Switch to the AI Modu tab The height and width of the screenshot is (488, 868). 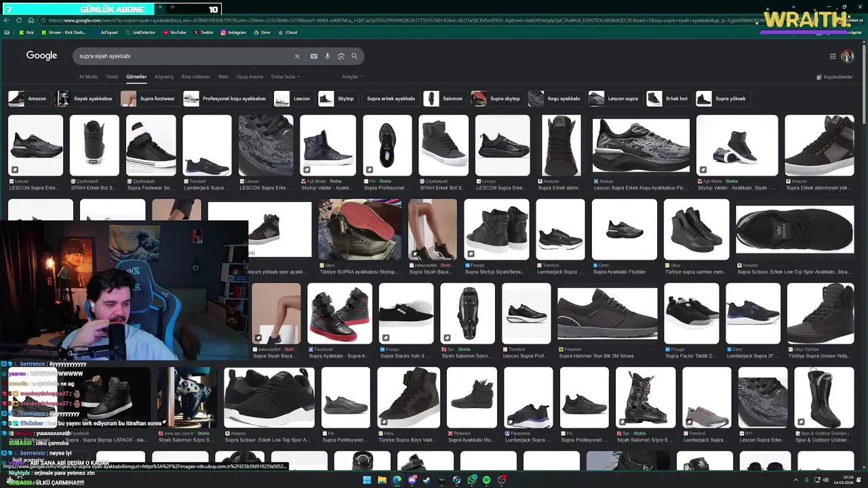coord(88,77)
